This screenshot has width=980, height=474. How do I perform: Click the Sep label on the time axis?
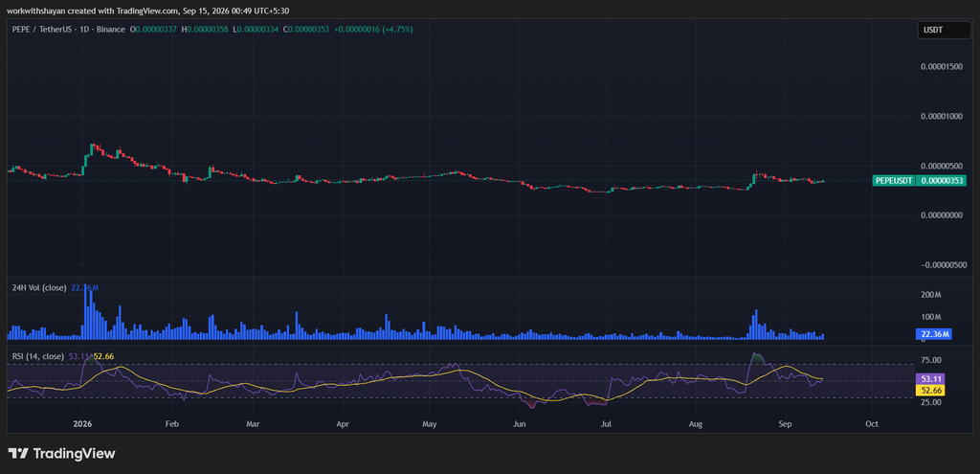tap(785, 424)
